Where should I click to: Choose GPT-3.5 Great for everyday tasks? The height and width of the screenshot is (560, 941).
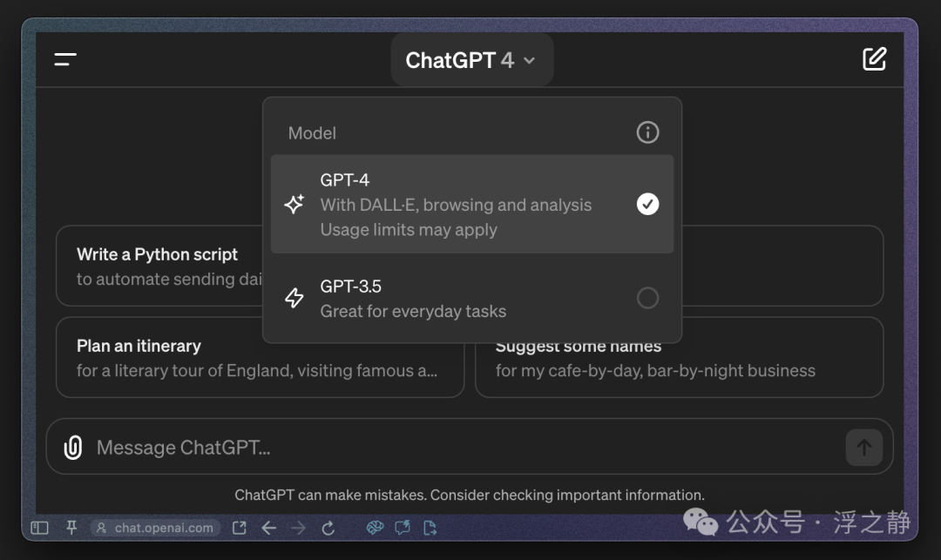[472, 298]
